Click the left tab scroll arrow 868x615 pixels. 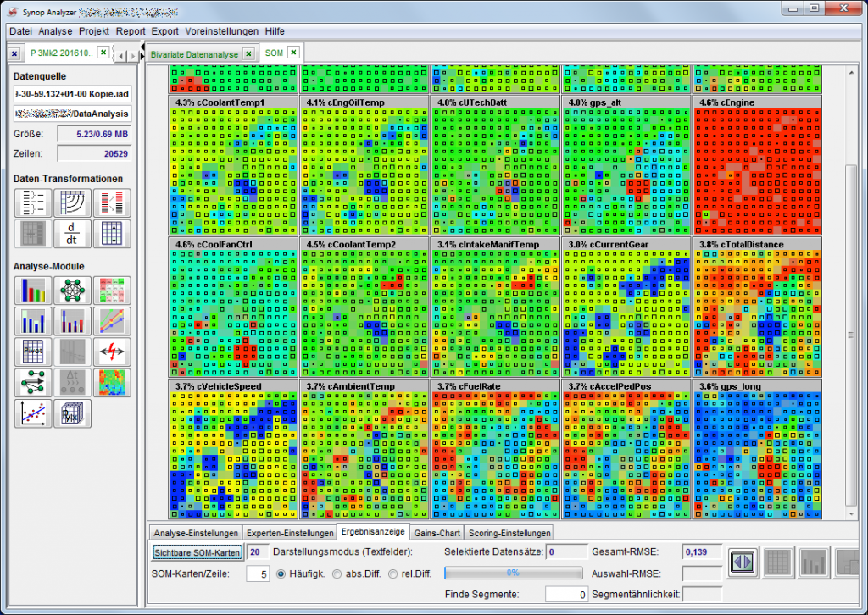[x=121, y=56]
